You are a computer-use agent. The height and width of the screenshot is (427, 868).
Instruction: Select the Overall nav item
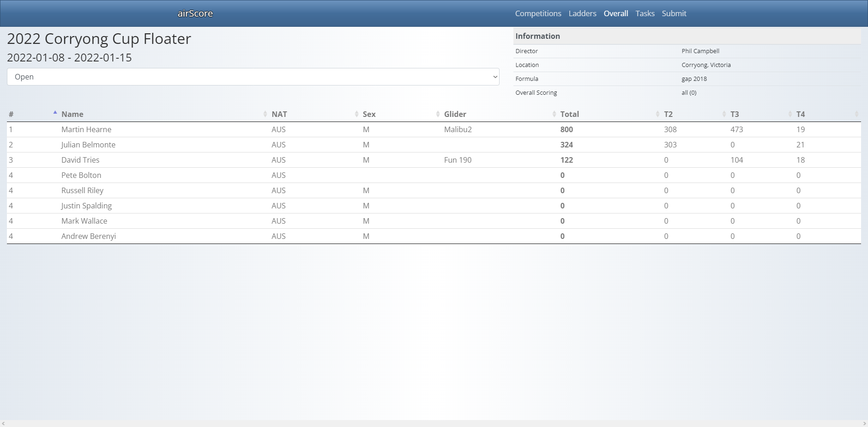[615, 13]
